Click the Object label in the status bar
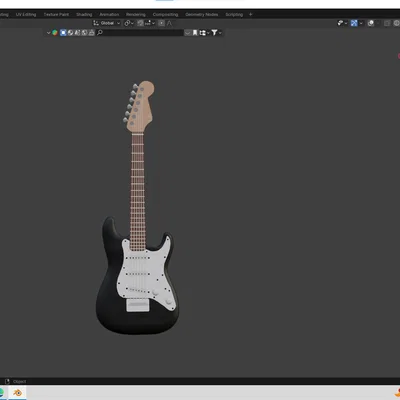The width and height of the screenshot is (400, 400). click(19, 381)
